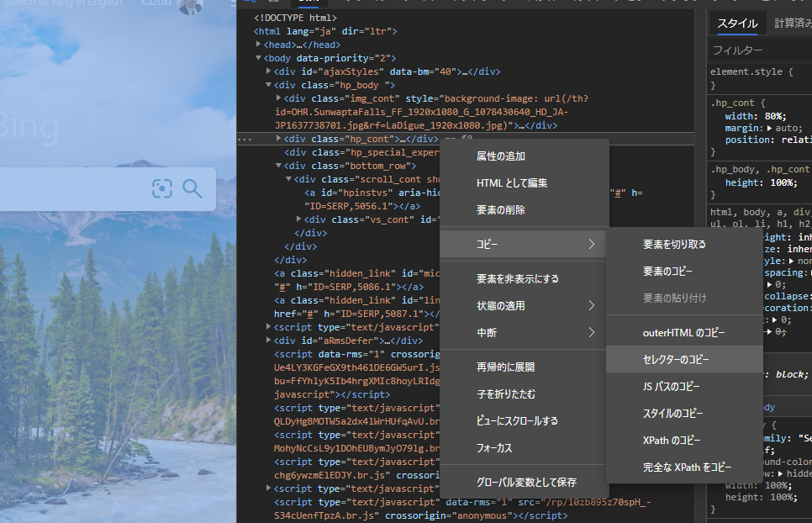Choose フォーカス menu entry
The width and height of the screenshot is (812, 523).
tap(523, 448)
